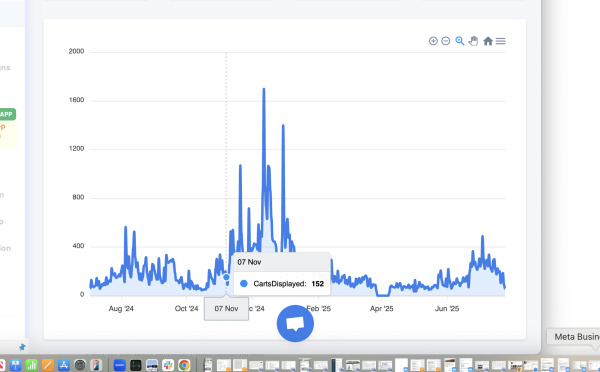
Task: Open the App Store from the Dock
Action: (x=64, y=365)
